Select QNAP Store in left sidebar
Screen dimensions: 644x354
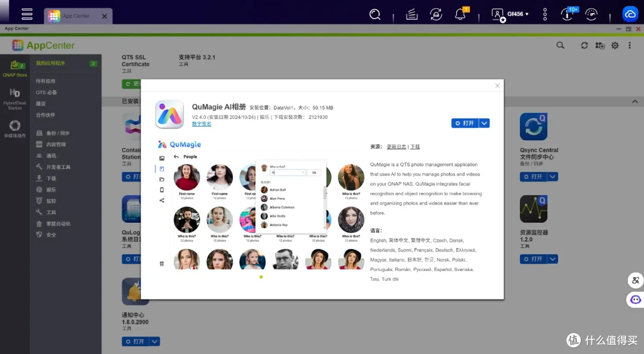point(15,68)
